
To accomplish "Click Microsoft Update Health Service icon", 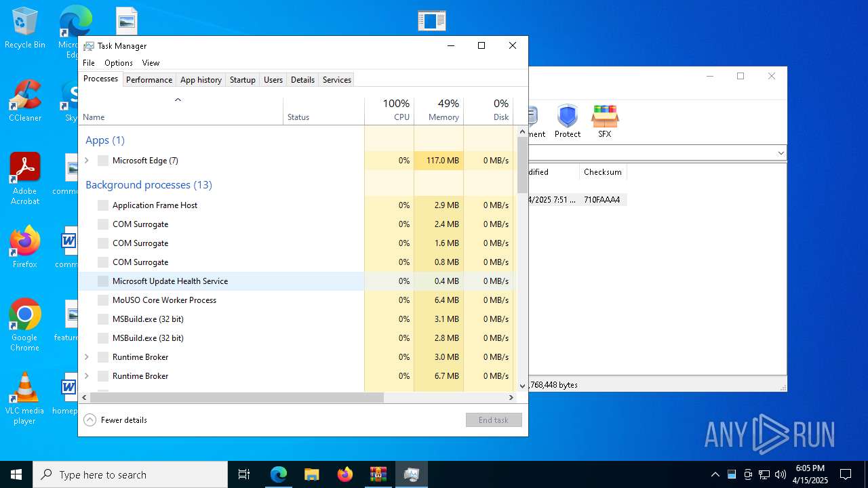I will click(103, 281).
